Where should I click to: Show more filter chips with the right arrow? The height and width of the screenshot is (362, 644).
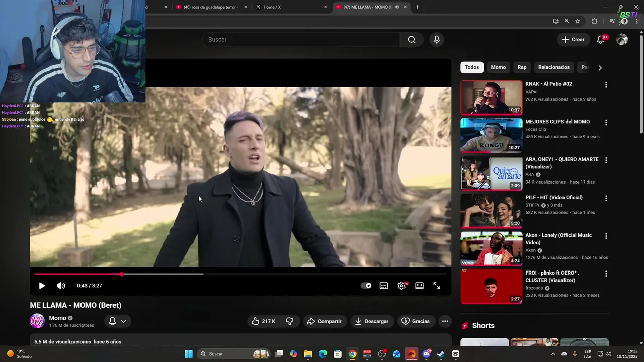point(600,68)
